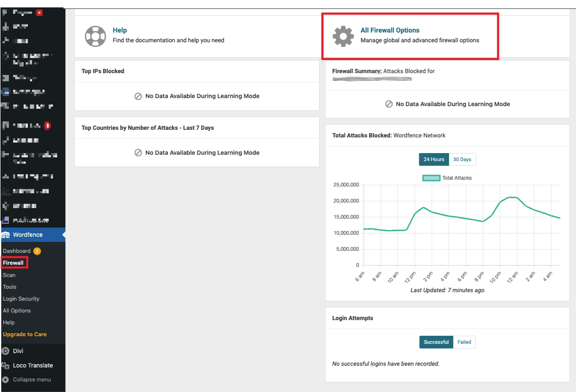576x392 pixels.
Task: Click the no-data message under Firewall Summary
Action: click(453, 104)
